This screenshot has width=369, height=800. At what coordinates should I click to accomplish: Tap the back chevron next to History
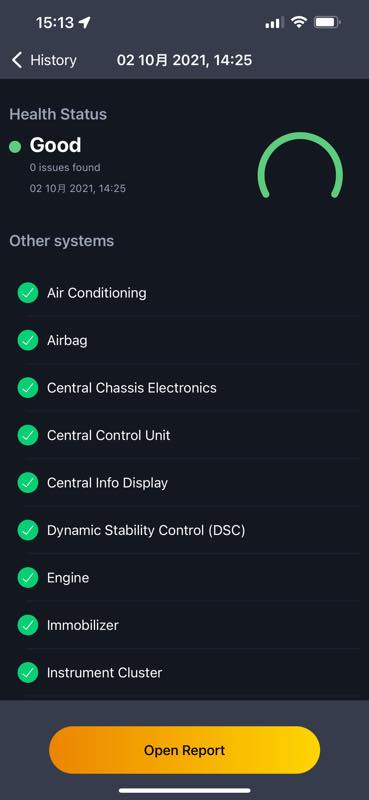pos(17,60)
